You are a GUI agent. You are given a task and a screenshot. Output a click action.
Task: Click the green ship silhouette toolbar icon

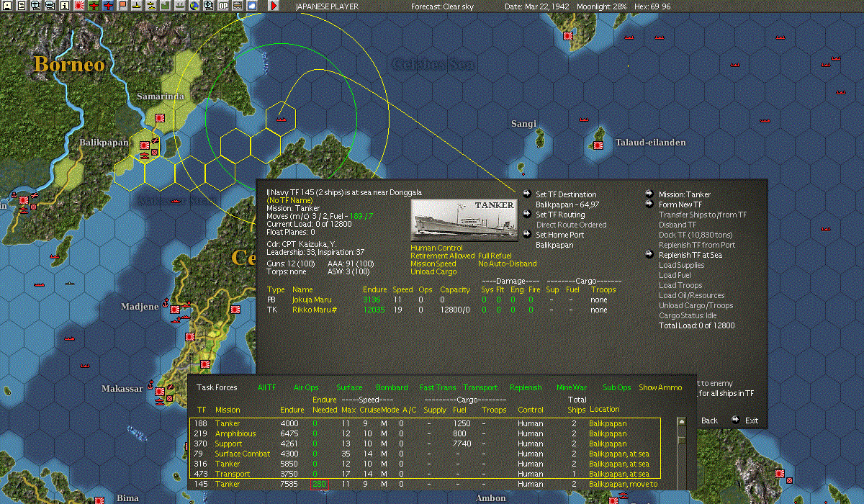click(x=180, y=5)
